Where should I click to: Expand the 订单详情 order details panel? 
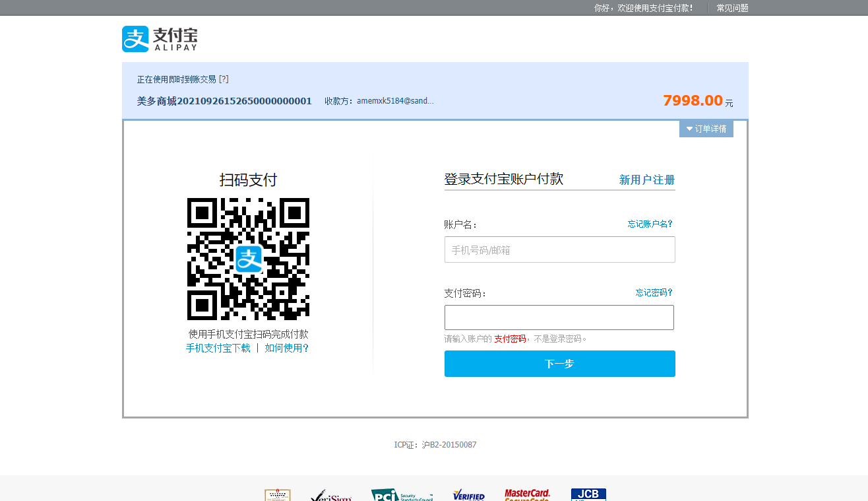tap(706, 129)
